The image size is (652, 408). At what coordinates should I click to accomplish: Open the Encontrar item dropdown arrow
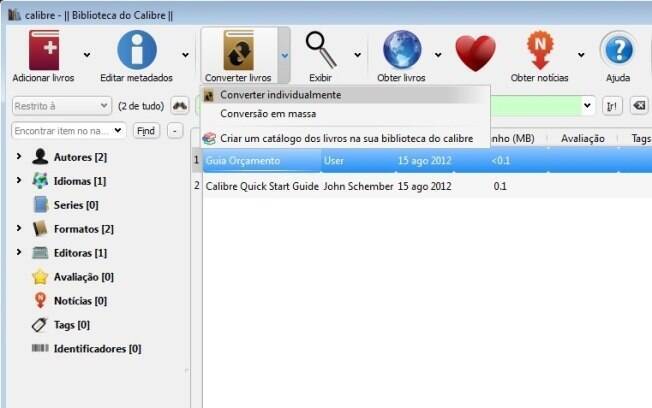pyautogui.click(x=118, y=131)
